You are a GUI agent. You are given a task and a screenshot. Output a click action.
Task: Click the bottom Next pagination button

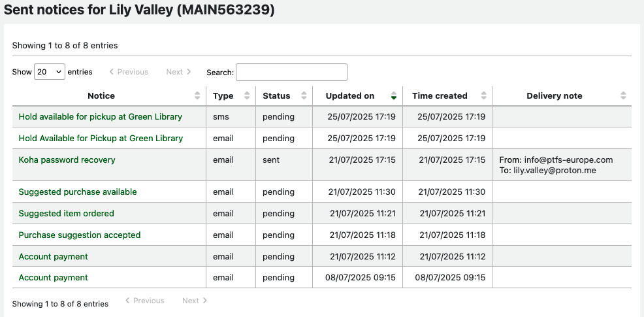point(195,301)
